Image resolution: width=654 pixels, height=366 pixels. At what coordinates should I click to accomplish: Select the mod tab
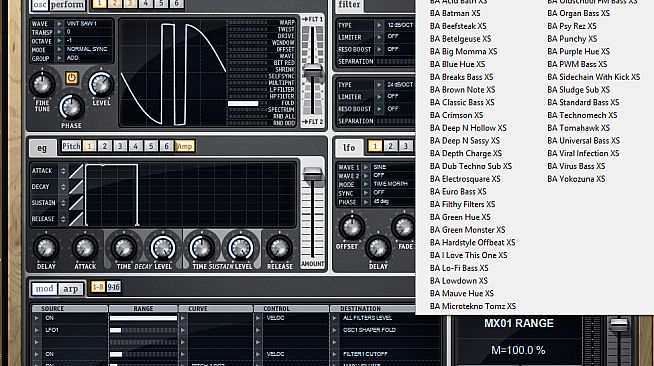click(x=44, y=288)
